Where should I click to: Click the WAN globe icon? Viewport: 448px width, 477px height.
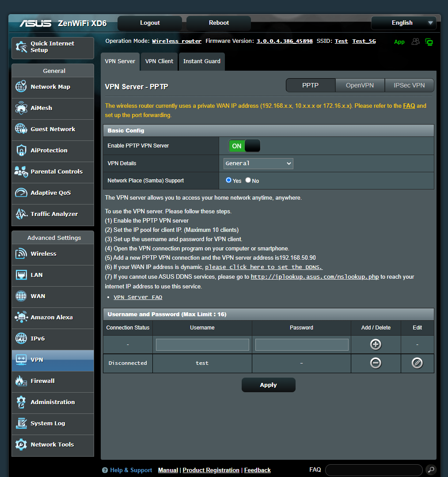tap(21, 296)
